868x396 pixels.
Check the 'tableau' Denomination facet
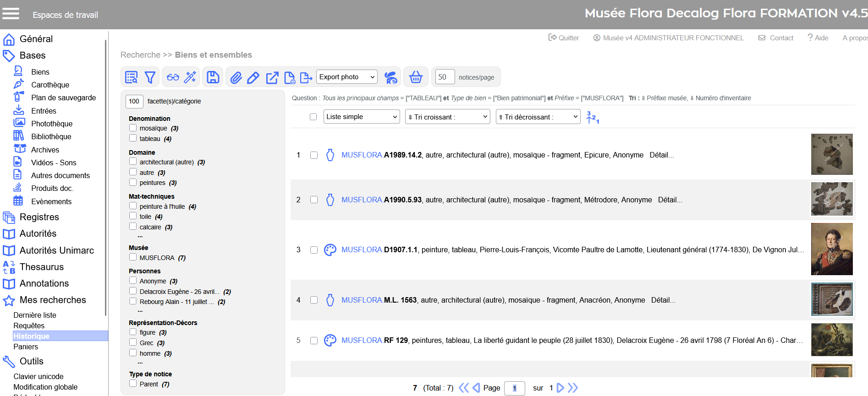133,138
